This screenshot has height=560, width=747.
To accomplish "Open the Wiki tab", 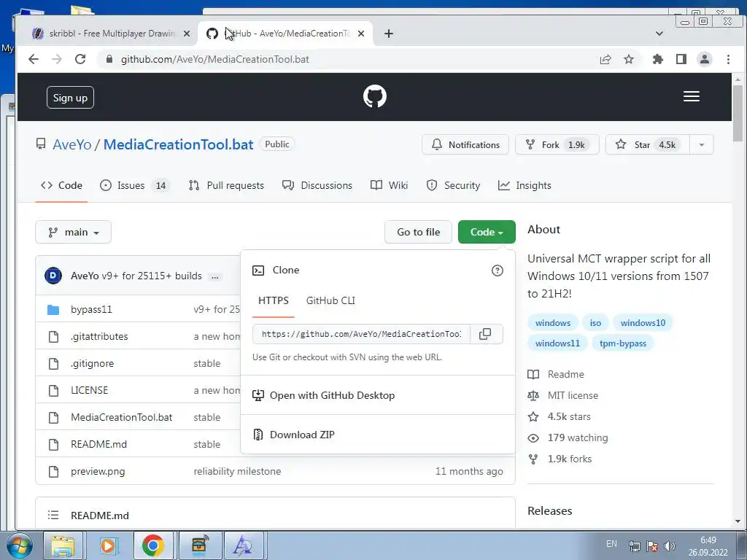I will click(x=390, y=185).
